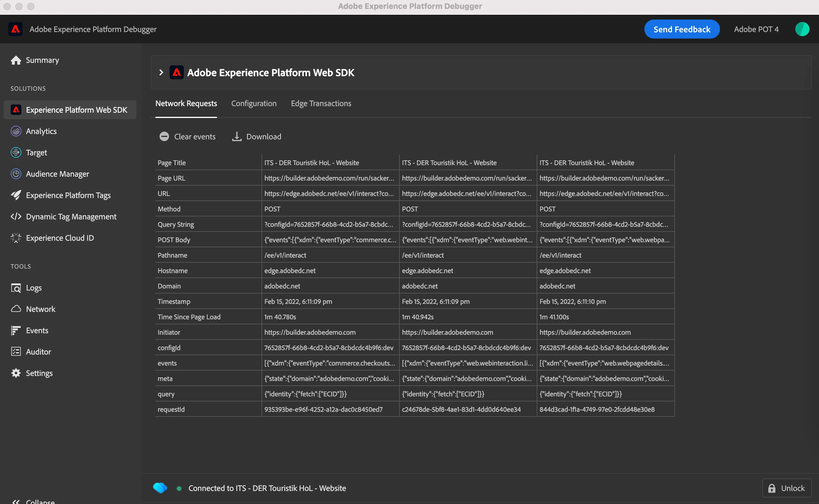Image resolution: width=819 pixels, height=504 pixels.
Task: Click POST Body cell containing web.webint...
Action: pyautogui.click(x=468, y=240)
